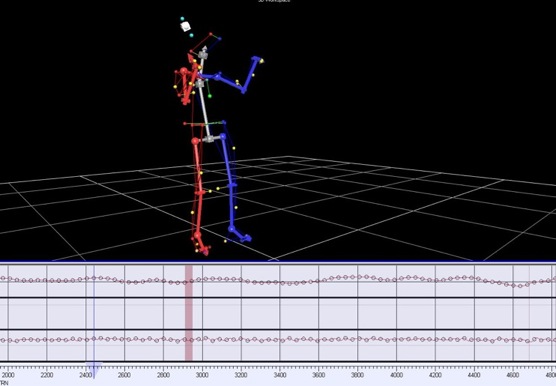Select the blue elbow joint

pyautogui.click(x=244, y=91)
